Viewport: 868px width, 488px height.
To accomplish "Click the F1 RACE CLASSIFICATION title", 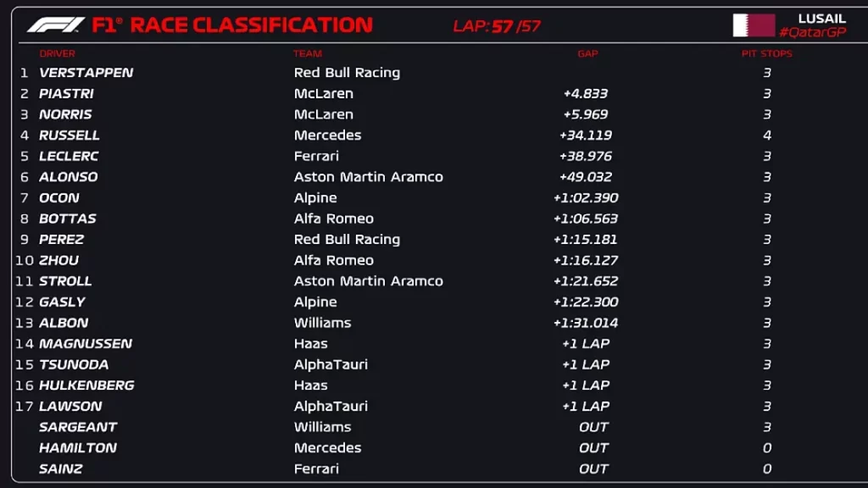I will (x=232, y=25).
